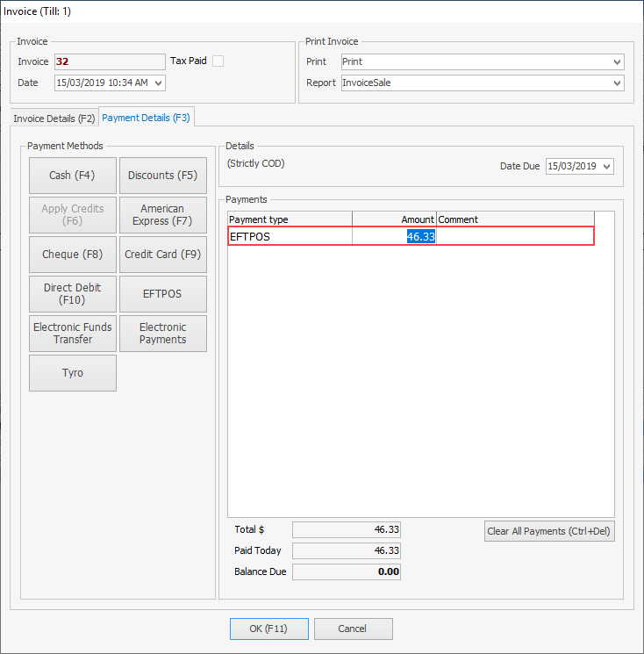The height and width of the screenshot is (654, 644).
Task: Select Electronic Funds Transfer payment
Action: pyautogui.click(x=73, y=334)
